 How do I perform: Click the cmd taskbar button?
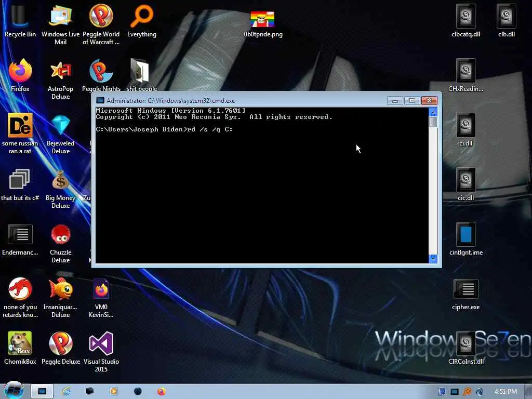[42, 391]
